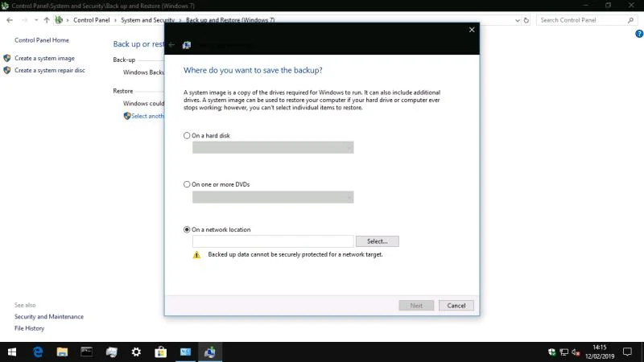The image size is (644, 362).
Task: Click the wizard title bar icon
Action: (x=187, y=45)
